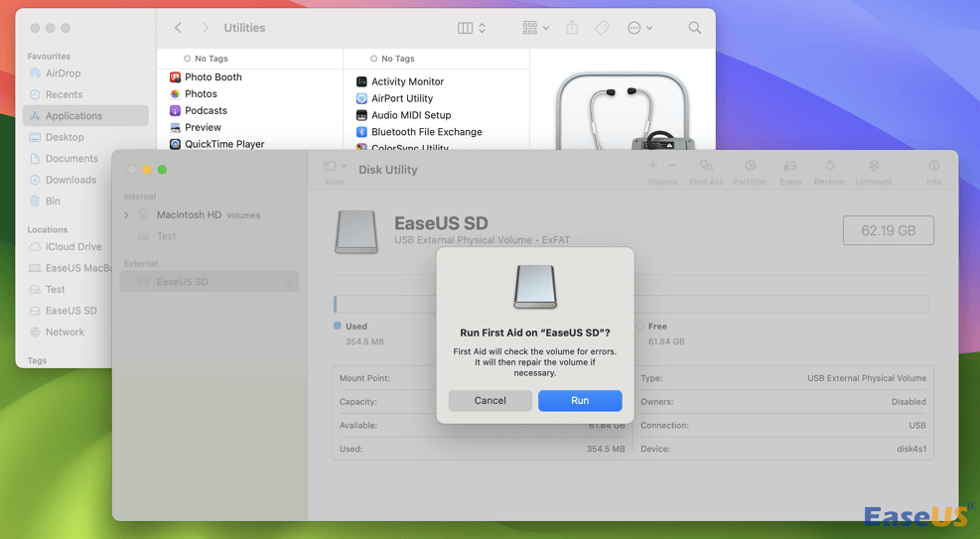980x539 pixels.
Task: Expand the Macintosh HD volumes tree
Action: point(127,215)
